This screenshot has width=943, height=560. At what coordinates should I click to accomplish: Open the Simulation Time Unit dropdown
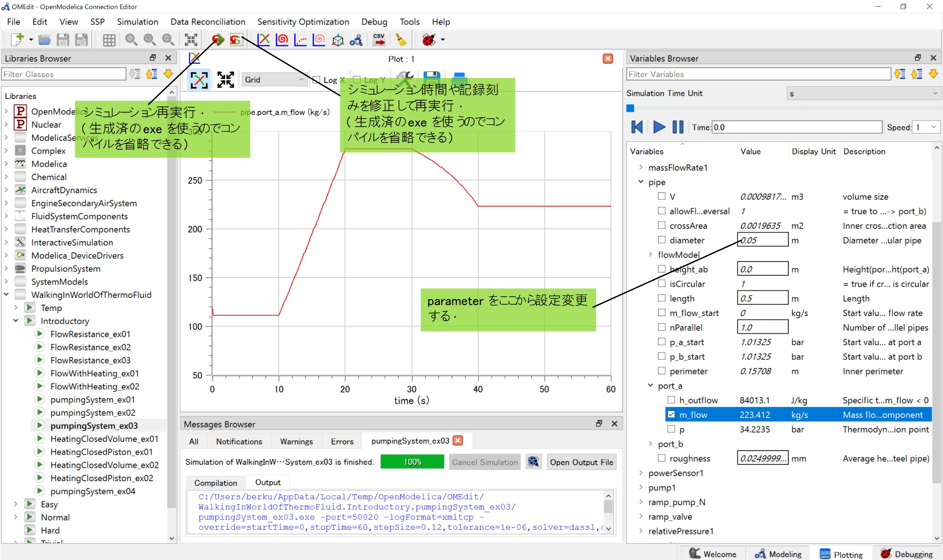(x=863, y=93)
